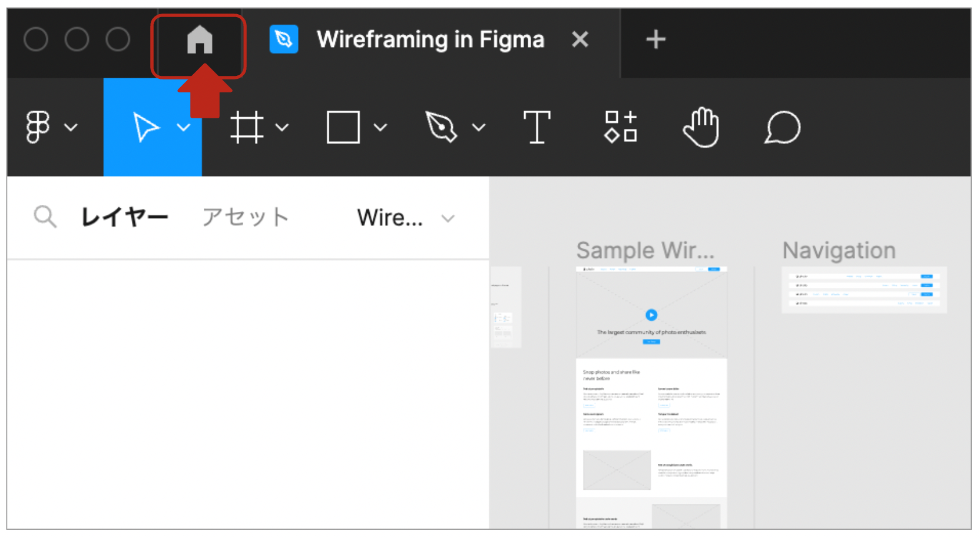Select the Navigation frame label
Viewport: 980px width, 538px height.
pyautogui.click(x=839, y=251)
